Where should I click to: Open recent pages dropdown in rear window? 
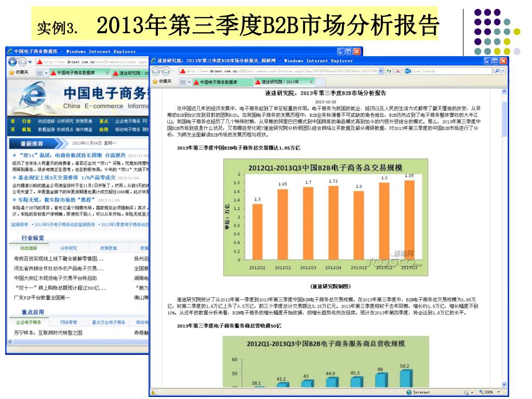[30, 62]
